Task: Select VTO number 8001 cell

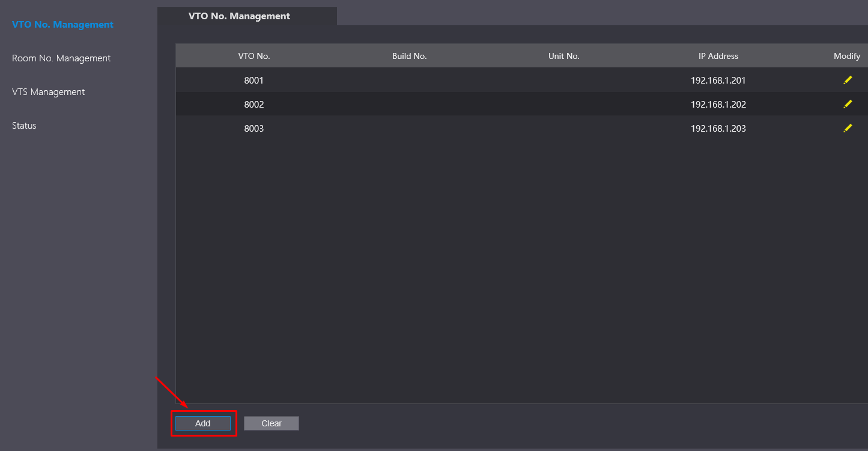Action: (254, 80)
